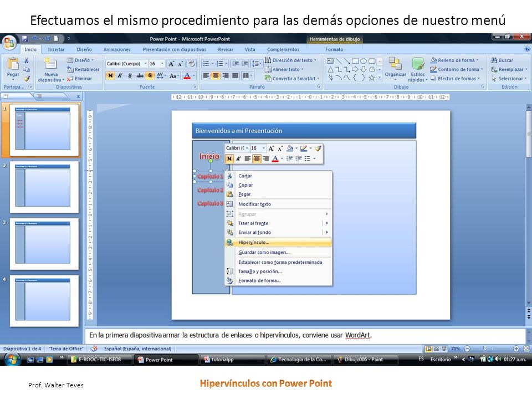Open the Formato ribbon tab

coord(334,49)
